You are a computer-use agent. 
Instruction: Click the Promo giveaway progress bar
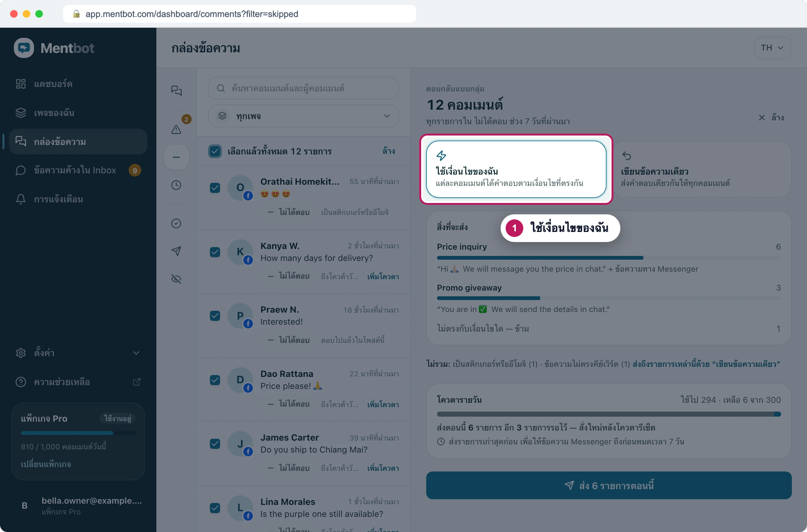609,298
